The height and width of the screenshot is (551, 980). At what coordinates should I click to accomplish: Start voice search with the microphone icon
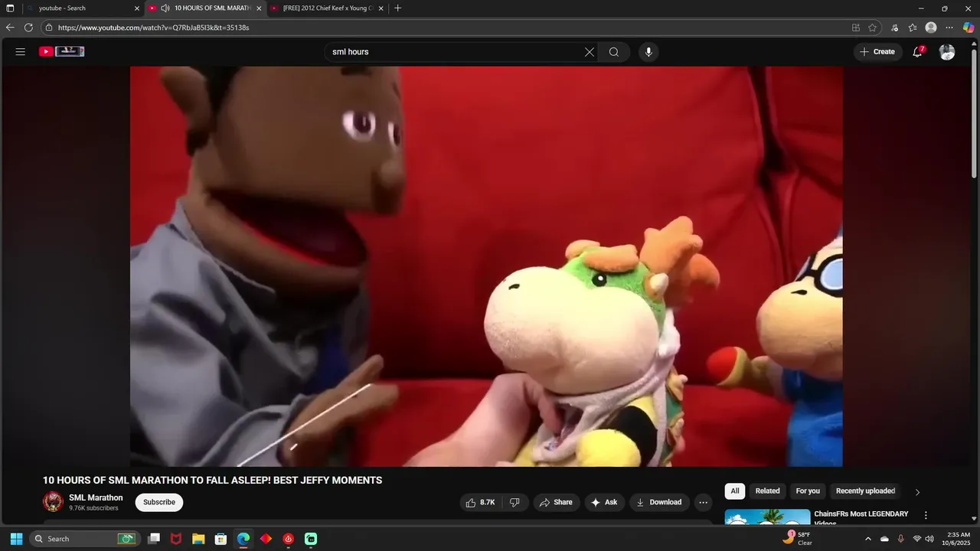[x=648, y=52]
